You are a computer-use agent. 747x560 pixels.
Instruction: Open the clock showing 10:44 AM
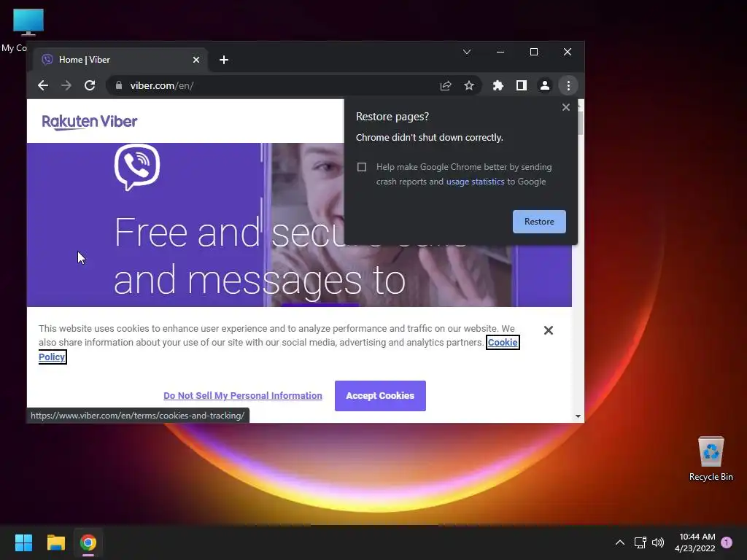695,542
